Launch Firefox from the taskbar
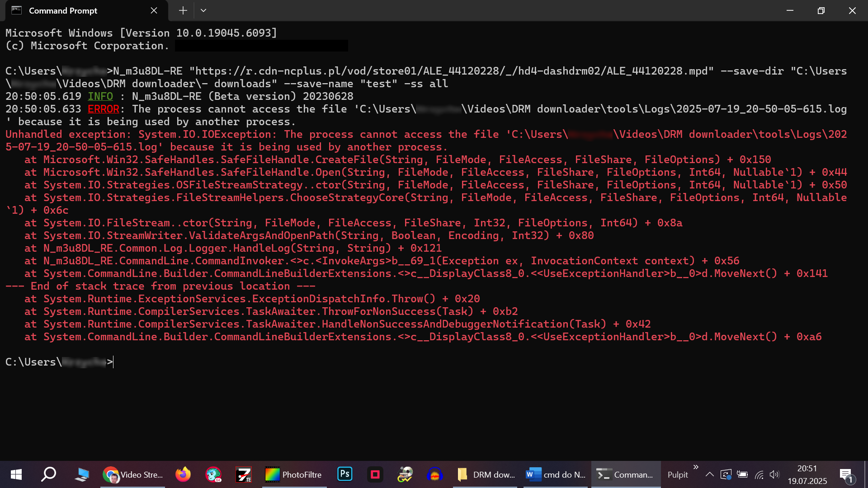 coord(183,474)
